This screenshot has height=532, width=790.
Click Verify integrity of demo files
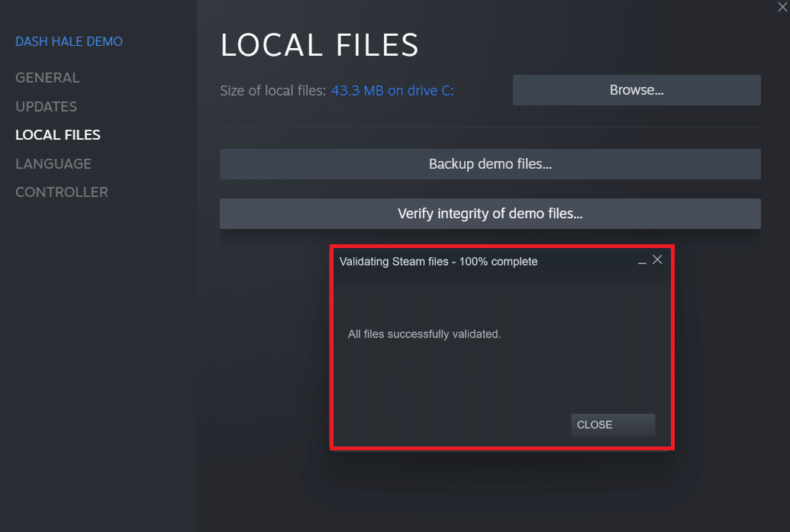[490, 214]
